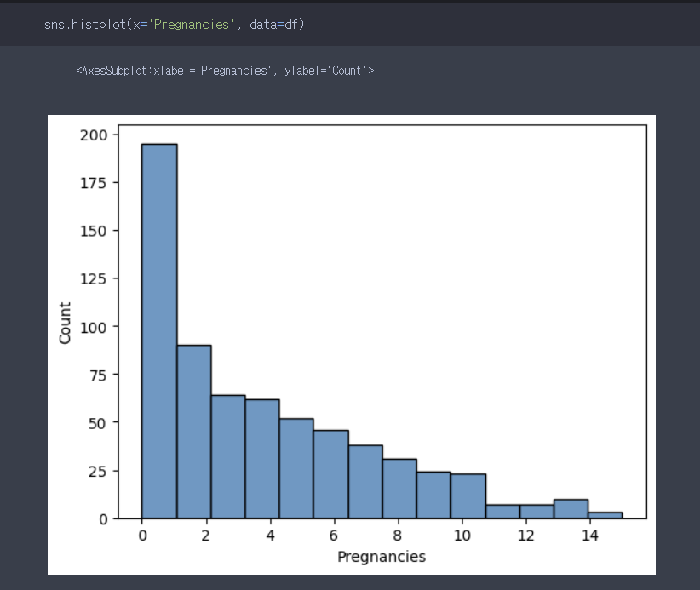Select the 'Pregnancies' string in the code
Image resolution: width=700 pixels, height=590 pixels.
click(192, 24)
